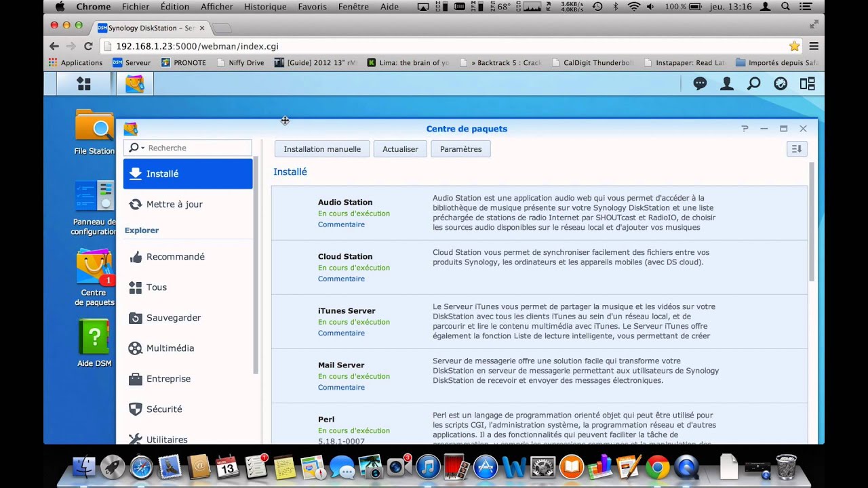Open the DSM user options icon
Screen dimensions: 868x488
[727, 83]
